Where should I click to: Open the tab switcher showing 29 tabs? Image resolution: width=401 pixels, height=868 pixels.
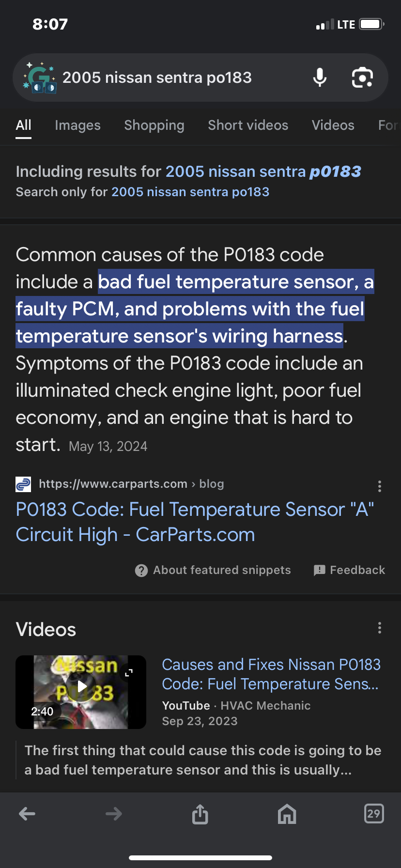pyautogui.click(x=373, y=814)
